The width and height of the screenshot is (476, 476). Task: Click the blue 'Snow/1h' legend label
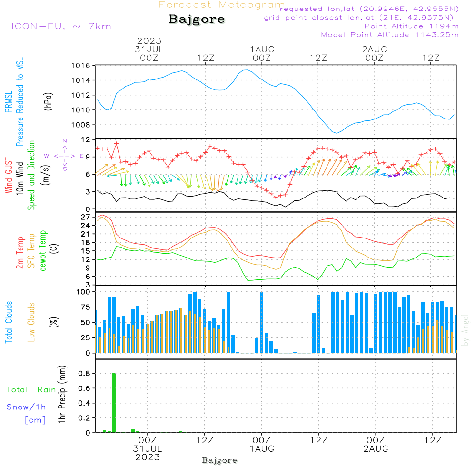(x=26, y=407)
